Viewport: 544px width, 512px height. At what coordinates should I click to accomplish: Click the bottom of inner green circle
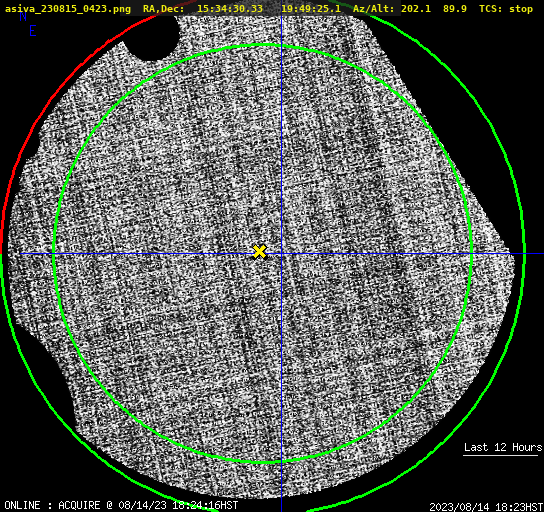tap(264, 462)
